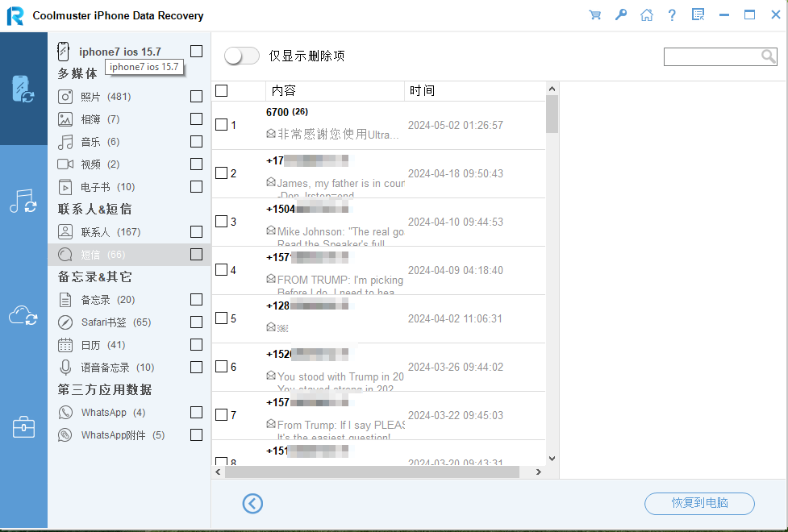Check the WhatsApp附件 checkbox
The height and width of the screenshot is (532, 788).
tap(197, 434)
